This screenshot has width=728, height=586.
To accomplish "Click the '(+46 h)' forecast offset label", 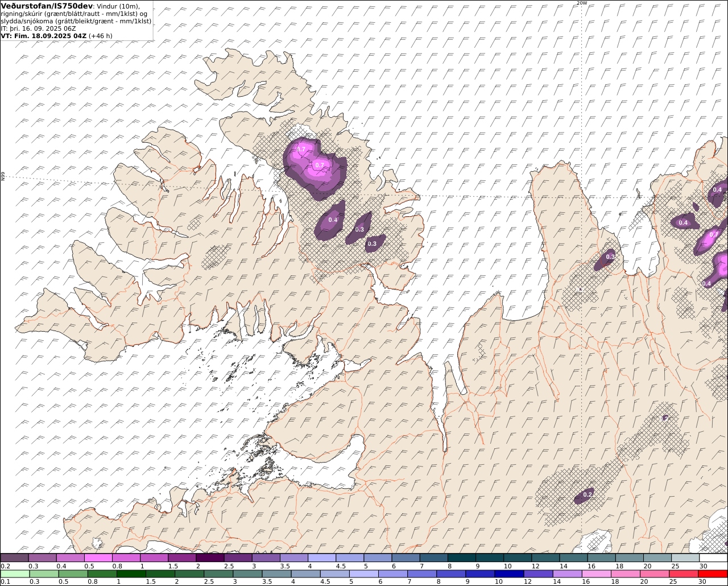I will click(100, 36).
